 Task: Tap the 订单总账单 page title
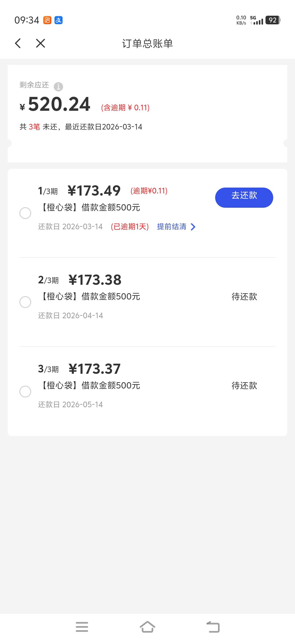(147, 44)
